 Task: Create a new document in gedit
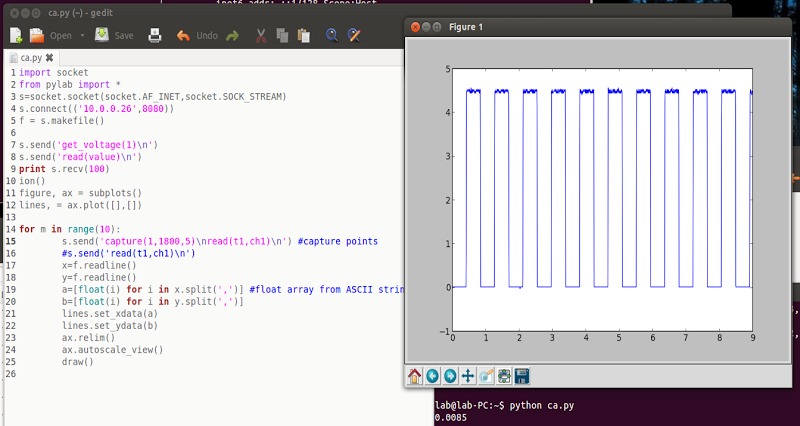tap(15, 35)
